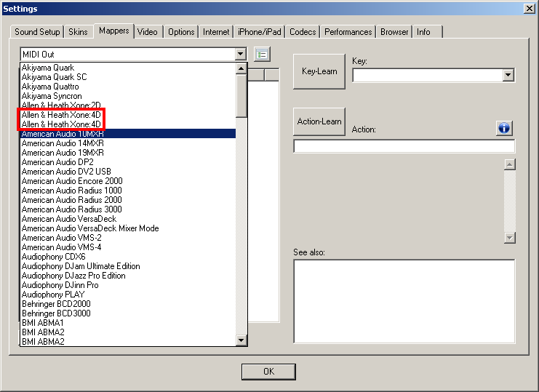This screenshot has width=539, height=392.
Task: Select American Audio VMS-4
Action: click(x=128, y=247)
